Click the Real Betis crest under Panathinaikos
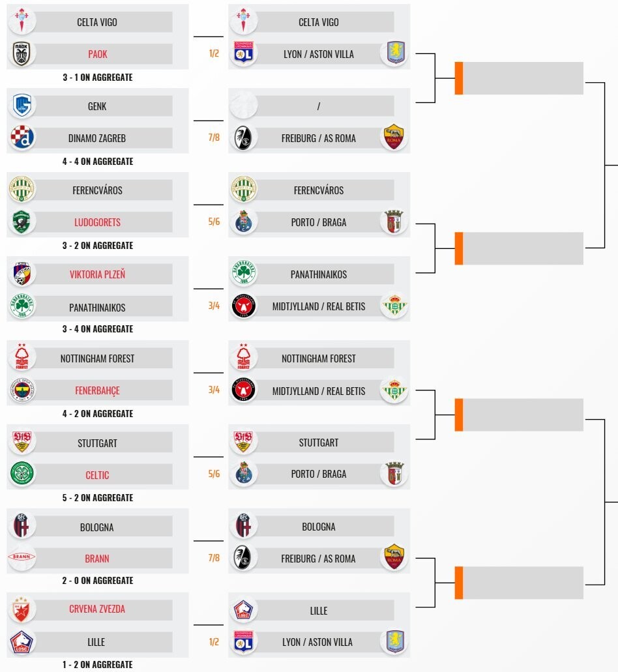Viewport: 618px width, 672px height. 395,306
